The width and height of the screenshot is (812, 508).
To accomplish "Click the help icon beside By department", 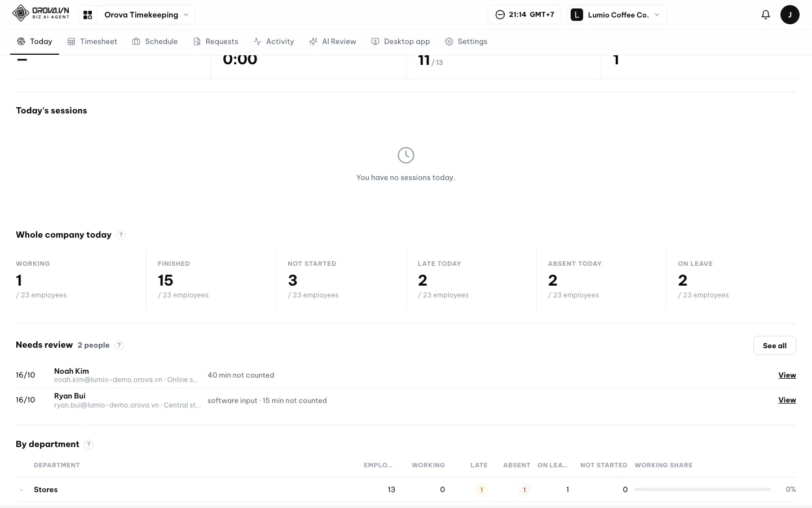I will tap(89, 444).
